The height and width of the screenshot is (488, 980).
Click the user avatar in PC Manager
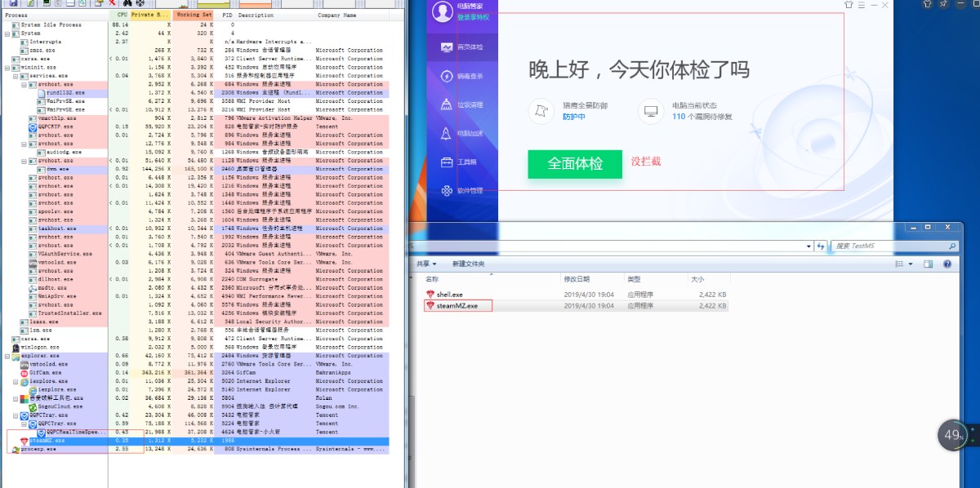tap(442, 11)
